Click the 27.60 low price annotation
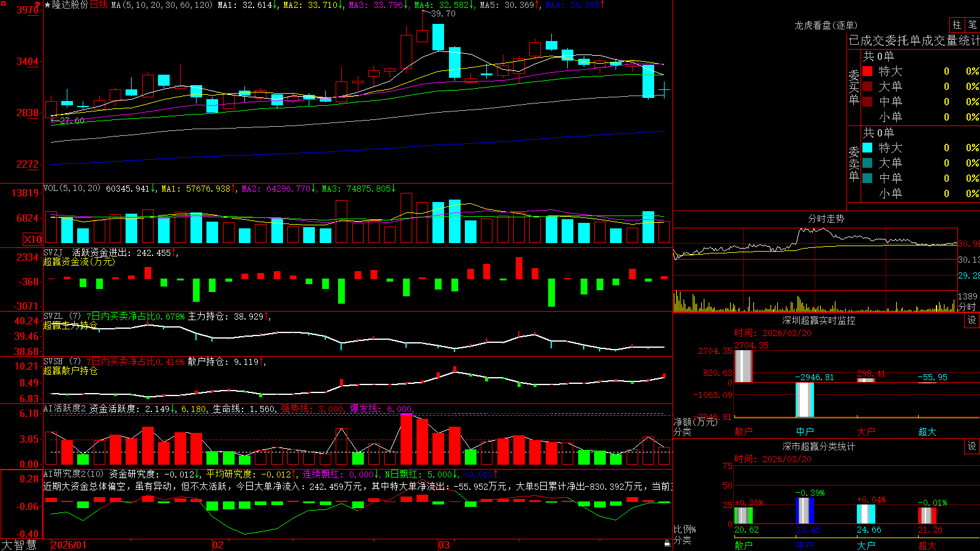The image size is (980, 551). point(72,121)
